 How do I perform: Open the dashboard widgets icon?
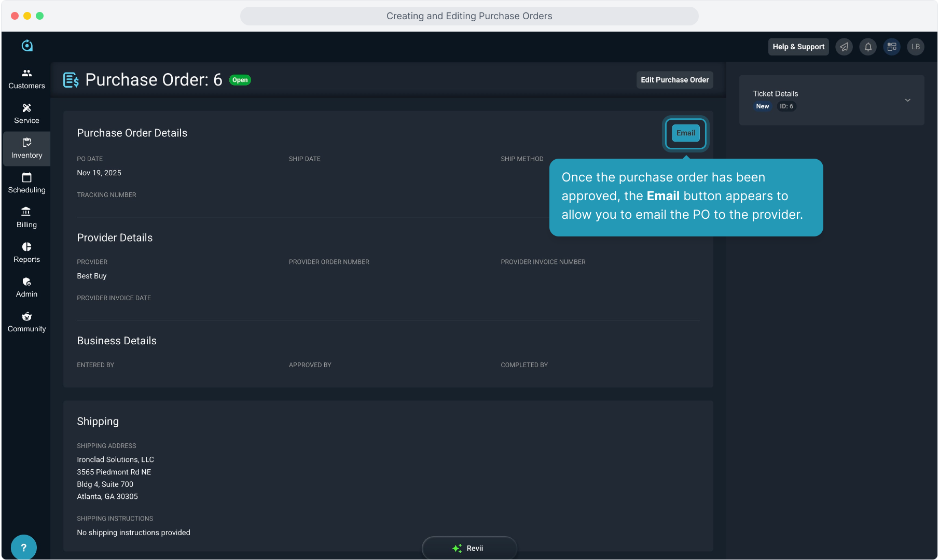[892, 47]
